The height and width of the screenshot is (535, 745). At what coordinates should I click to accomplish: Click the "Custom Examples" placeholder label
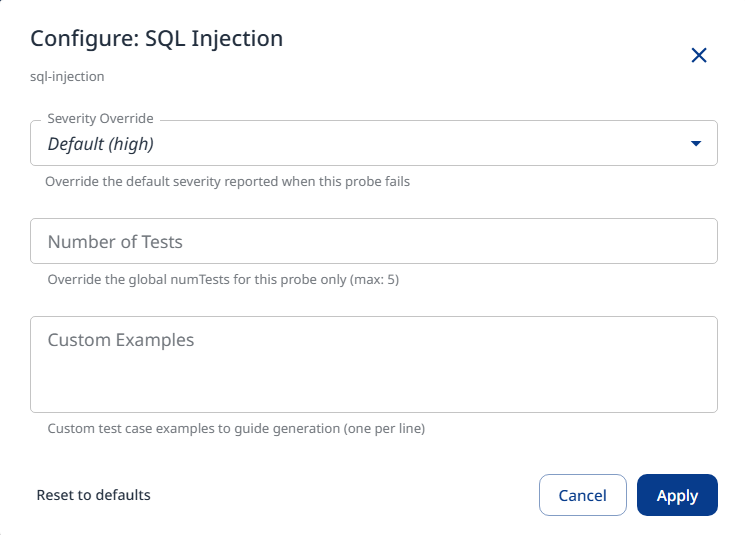coord(121,340)
